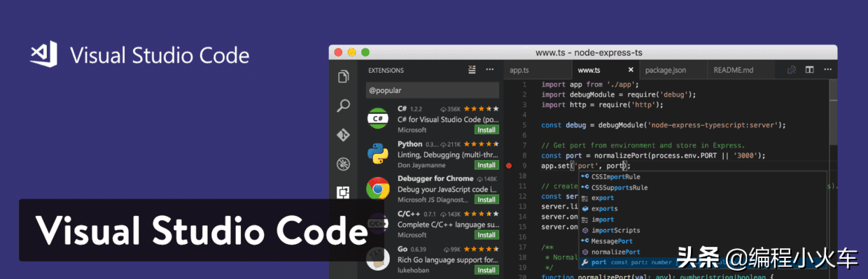Open the Source Control git icon
Viewport: 868px width, 279px height.
pyautogui.click(x=343, y=135)
